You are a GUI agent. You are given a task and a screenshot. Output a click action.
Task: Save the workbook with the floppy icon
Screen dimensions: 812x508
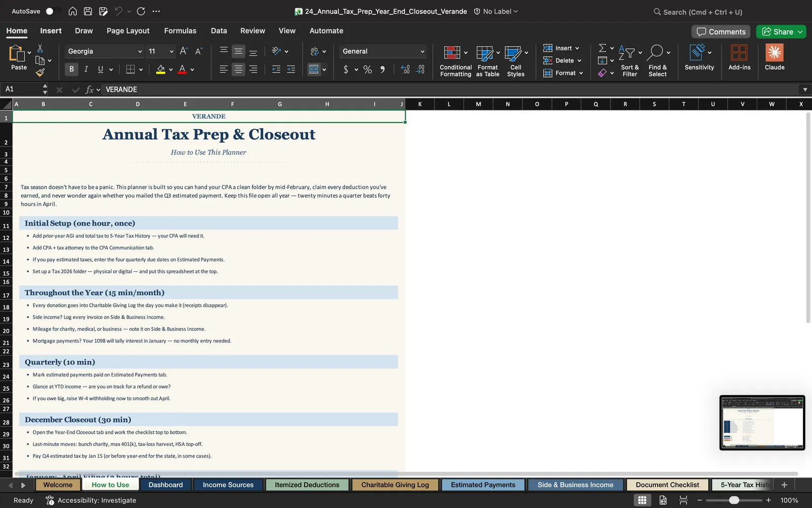tap(88, 11)
